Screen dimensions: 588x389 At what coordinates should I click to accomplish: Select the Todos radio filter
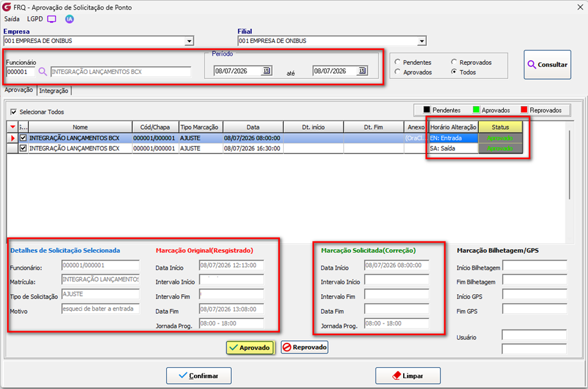(x=454, y=72)
